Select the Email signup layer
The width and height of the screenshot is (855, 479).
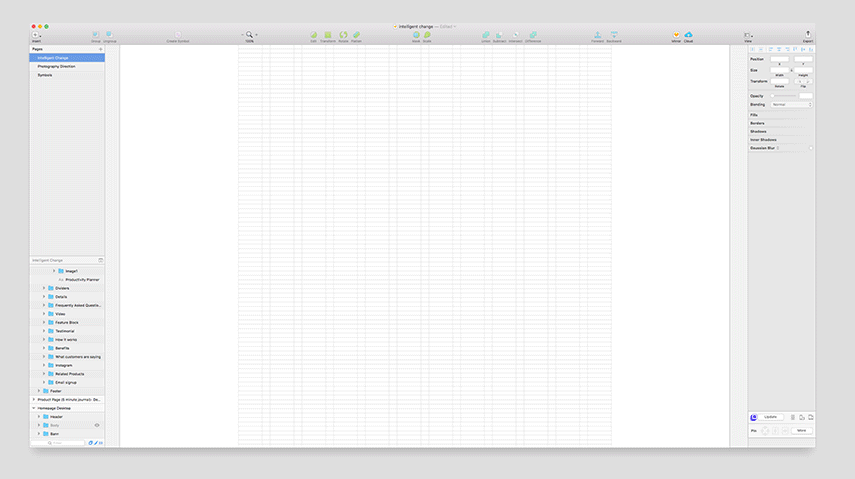click(67, 382)
